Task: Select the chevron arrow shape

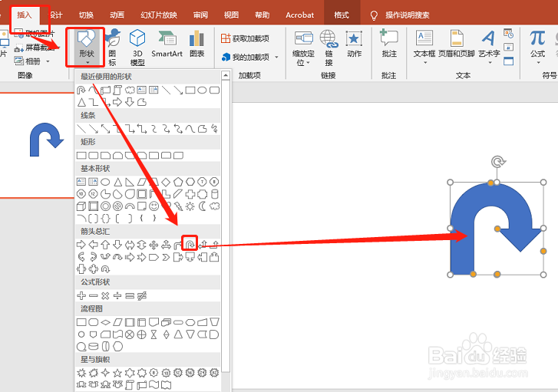Action: (166, 257)
